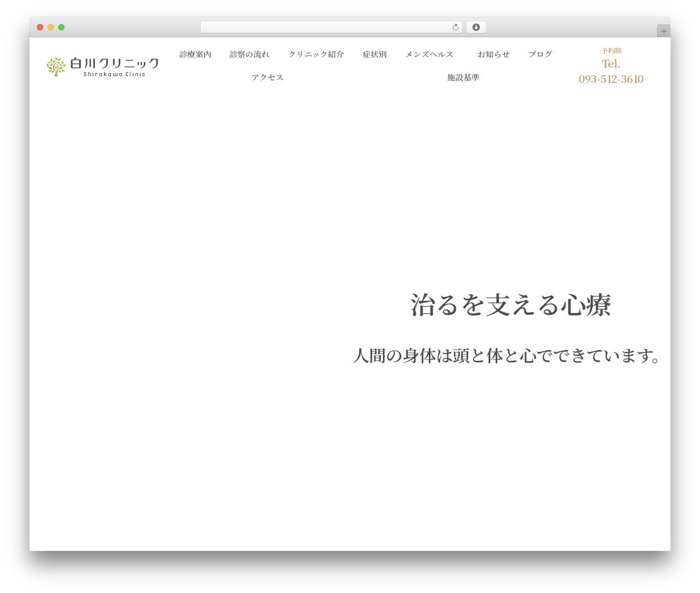Viewport: 700px width, 593px height.
Task: Open the メンズヘルス menu item
Action: click(x=429, y=54)
